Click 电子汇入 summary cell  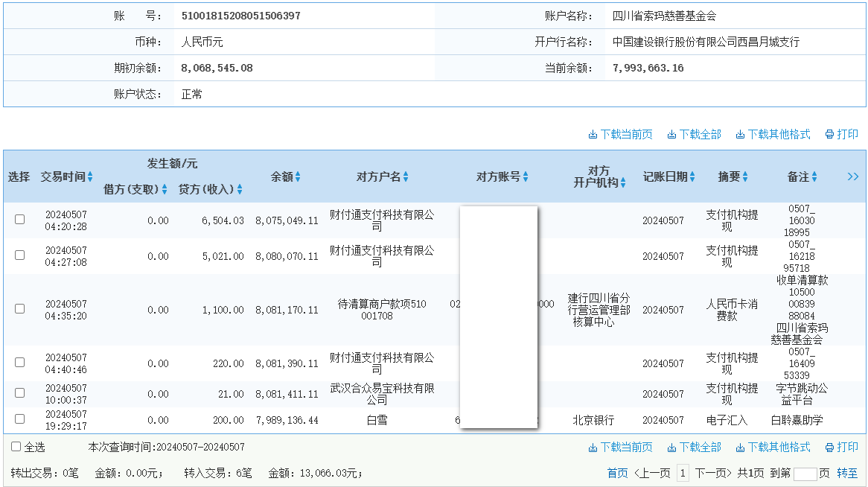[x=727, y=421]
